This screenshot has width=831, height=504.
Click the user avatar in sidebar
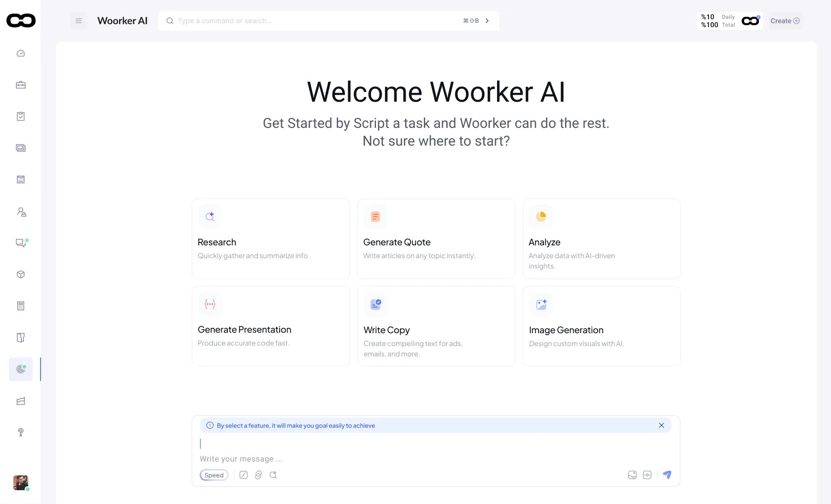[x=21, y=483]
